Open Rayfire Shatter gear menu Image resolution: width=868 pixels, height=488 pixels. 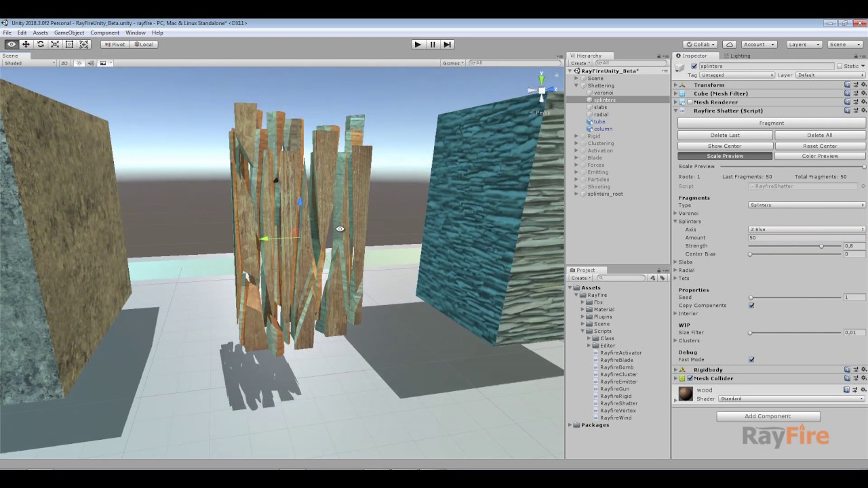[863, 110]
